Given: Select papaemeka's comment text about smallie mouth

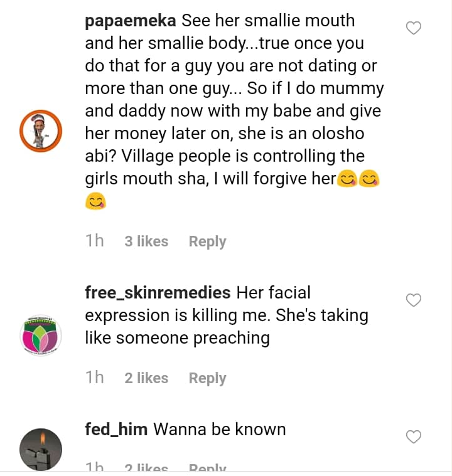Looking at the screenshot, I should (232, 111).
